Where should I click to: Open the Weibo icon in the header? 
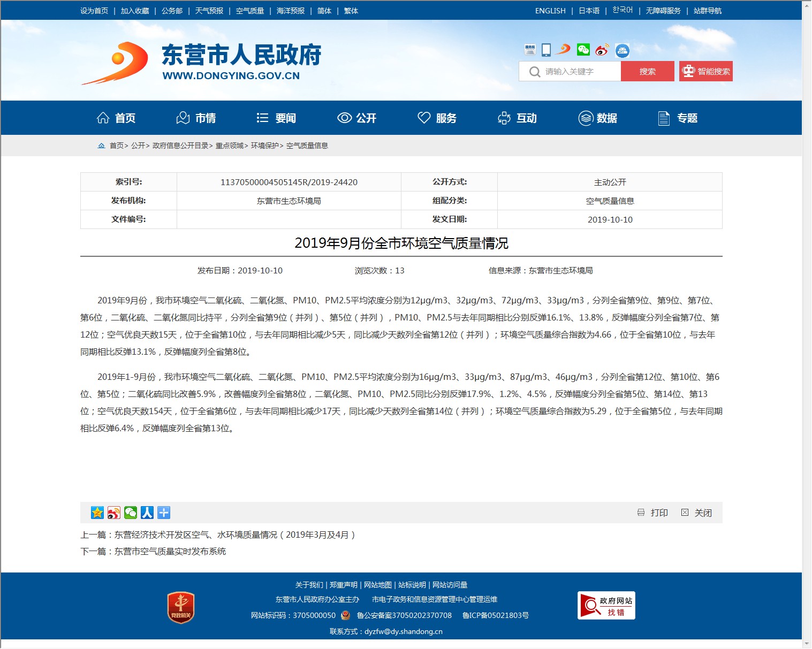coord(602,50)
